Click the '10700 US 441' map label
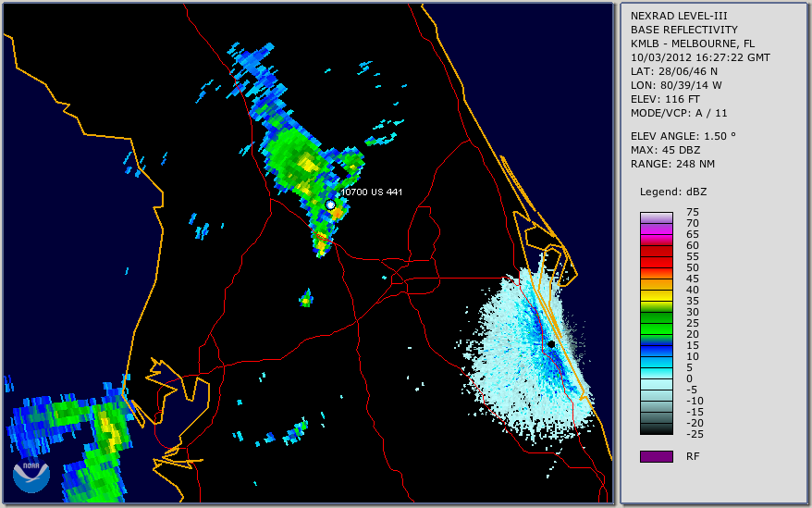The image size is (812, 508). pyautogui.click(x=372, y=192)
